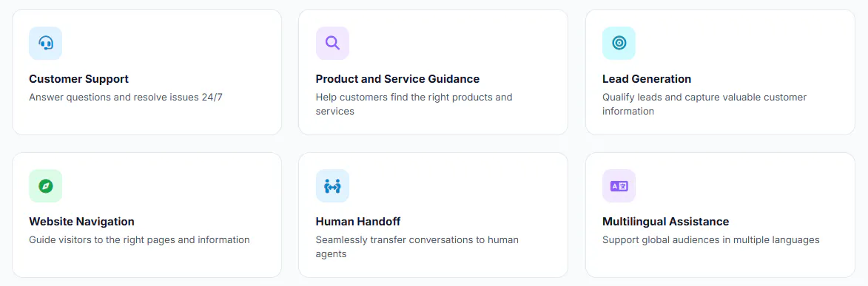Click 'Support global audiences' description text
Screen dimensions: 868x286
[x=711, y=240]
